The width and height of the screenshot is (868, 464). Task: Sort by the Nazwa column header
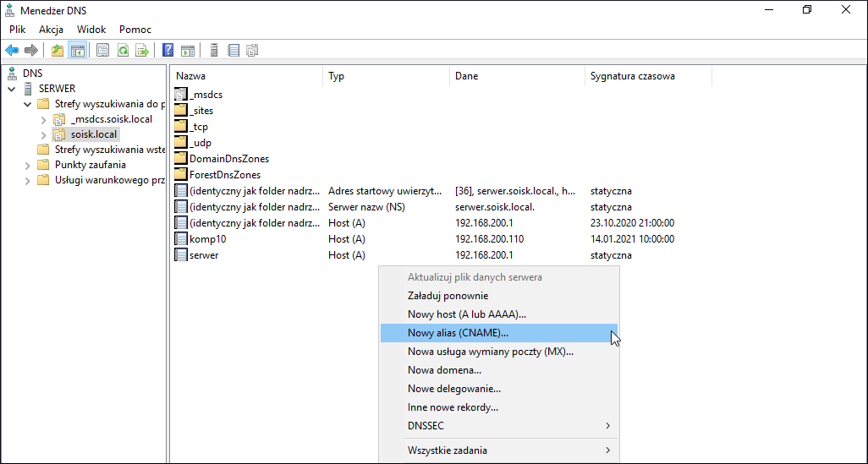point(247,76)
